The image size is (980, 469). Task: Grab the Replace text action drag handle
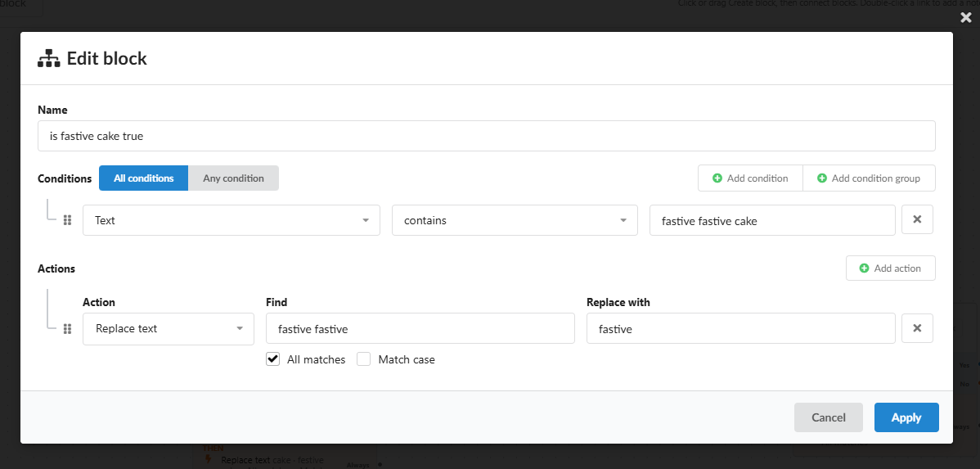coord(68,328)
